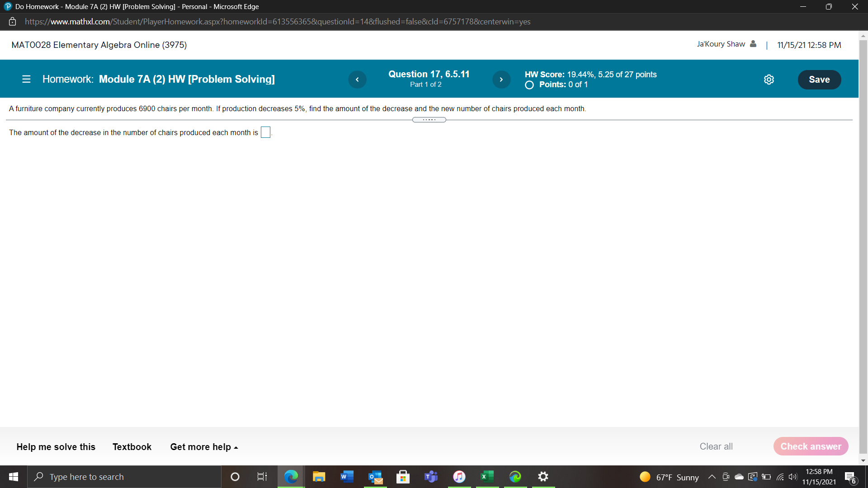Open Outlook from the taskbar
Image resolution: width=868 pixels, height=488 pixels.
(375, 477)
